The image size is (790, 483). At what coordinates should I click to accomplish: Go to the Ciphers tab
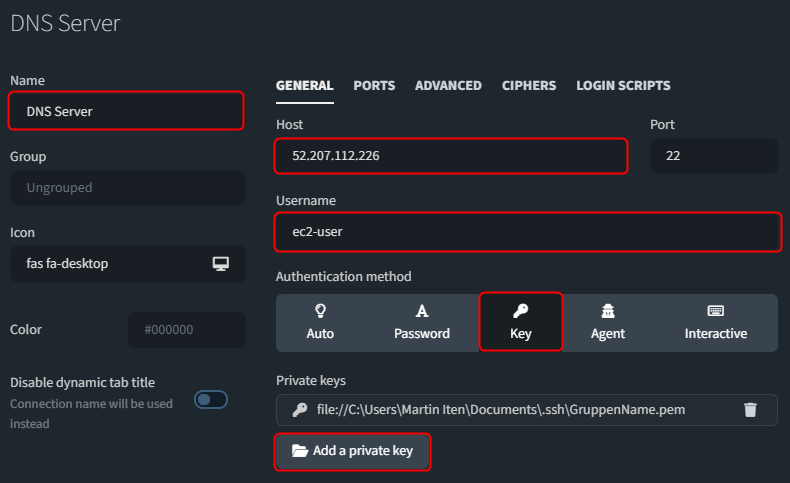(x=529, y=85)
